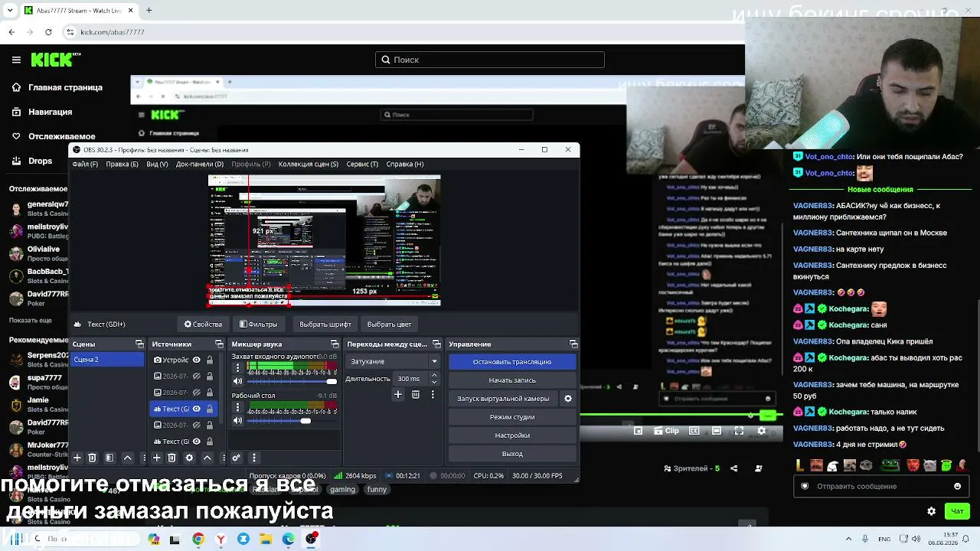Click Выбрать шрифт button
This screenshot has width=980, height=551.
pos(325,324)
